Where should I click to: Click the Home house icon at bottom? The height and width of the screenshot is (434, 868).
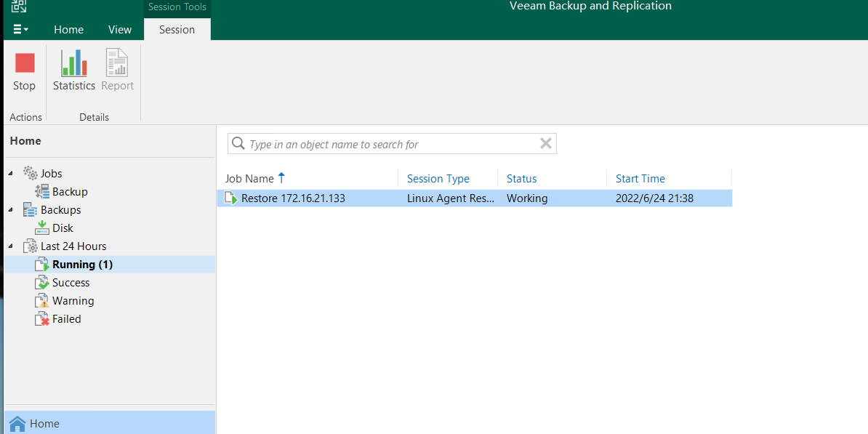click(17, 424)
